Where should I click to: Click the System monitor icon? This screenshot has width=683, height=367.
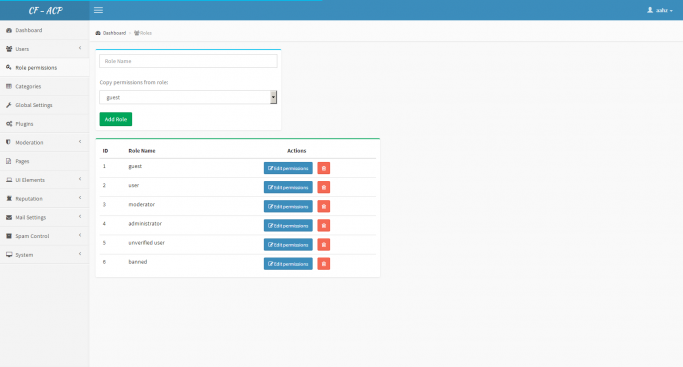point(9,255)
